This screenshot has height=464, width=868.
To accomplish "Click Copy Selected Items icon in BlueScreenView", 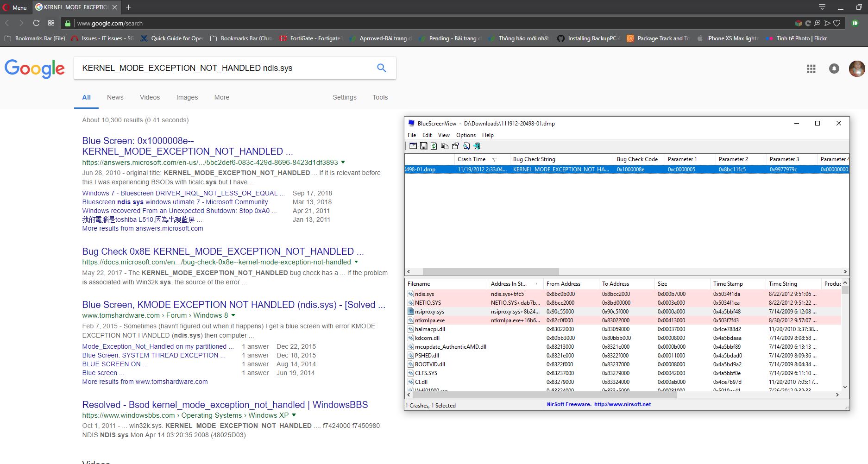I will coord(445,146).
